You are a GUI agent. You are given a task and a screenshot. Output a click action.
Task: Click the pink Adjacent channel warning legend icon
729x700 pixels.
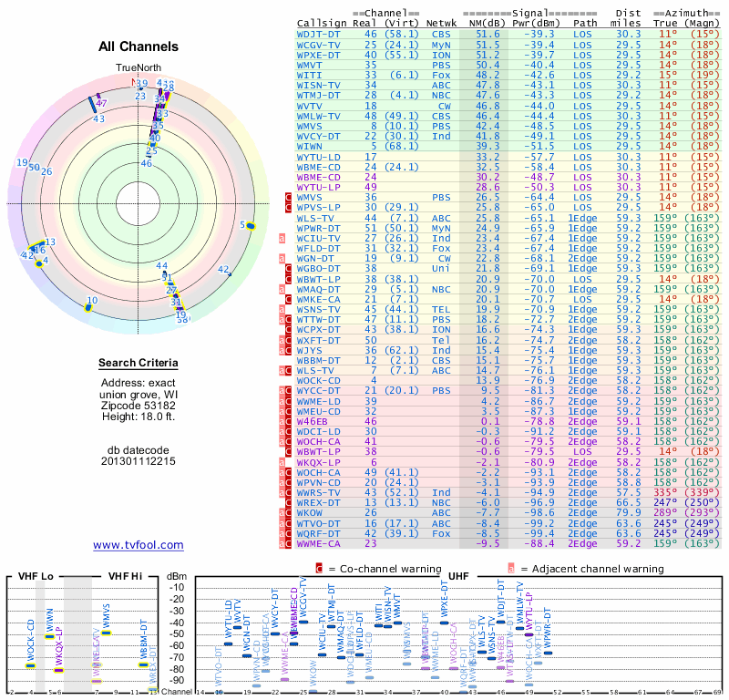click(511, 569)
